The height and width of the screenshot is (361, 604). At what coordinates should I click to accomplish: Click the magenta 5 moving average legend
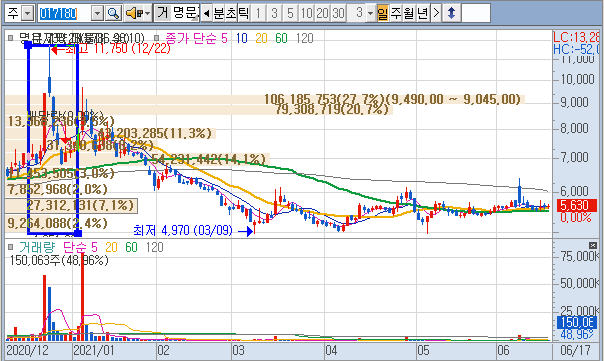(x=224, y=38)
